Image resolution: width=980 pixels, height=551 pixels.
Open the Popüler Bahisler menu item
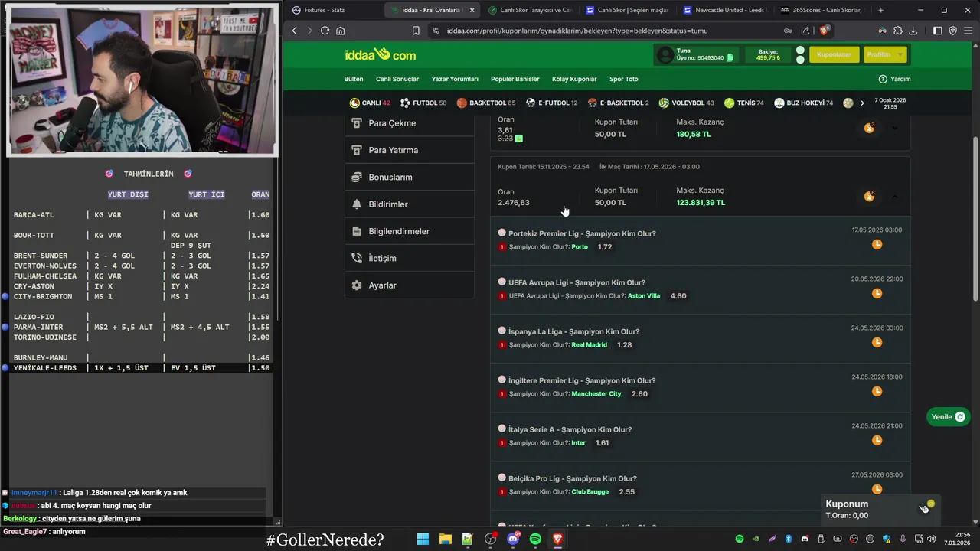click(515, 79)
